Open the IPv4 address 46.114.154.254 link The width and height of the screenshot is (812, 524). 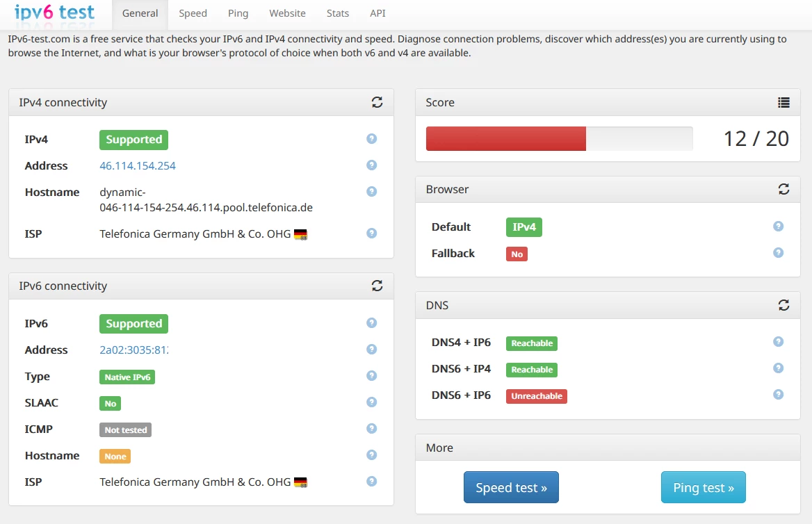pyautogui.click(x=138, y=165)
